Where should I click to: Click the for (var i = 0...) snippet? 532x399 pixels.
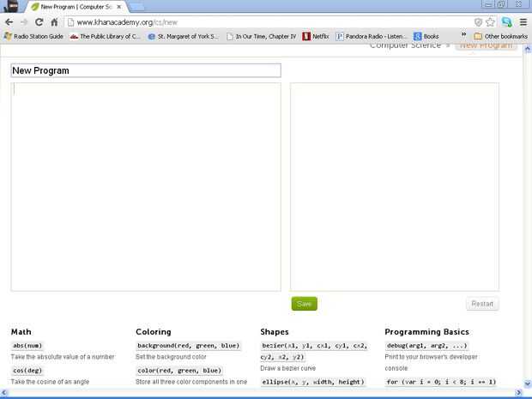441,382
